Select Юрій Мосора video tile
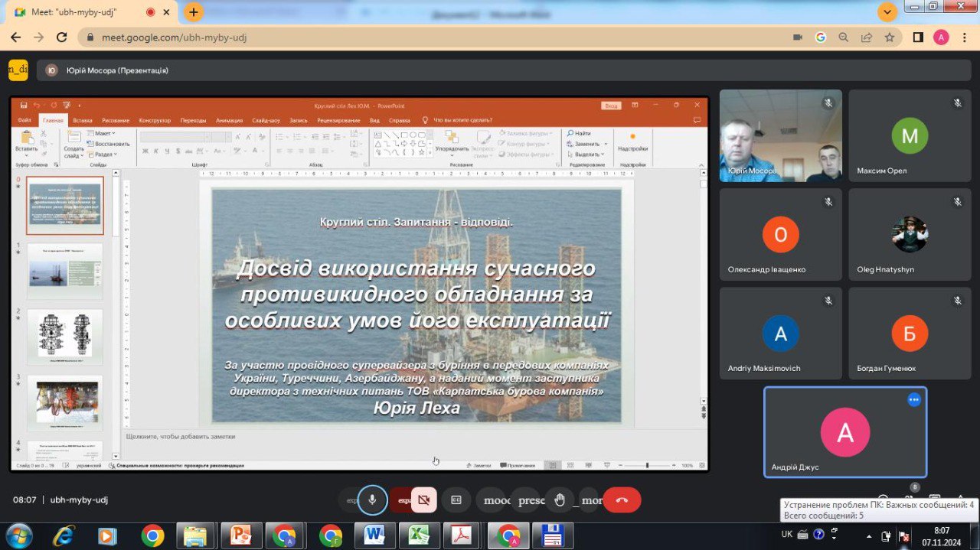 coord(780,135)
